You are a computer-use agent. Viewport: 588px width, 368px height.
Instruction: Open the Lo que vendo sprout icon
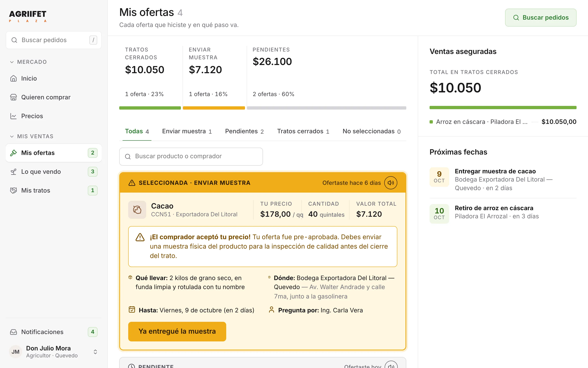click(x=14, y=172)
